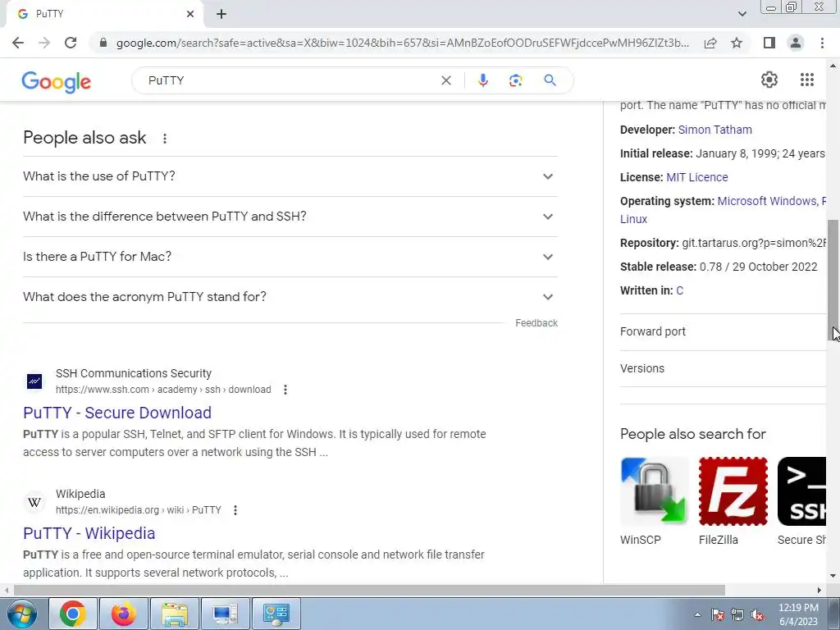This screenshot has height=630, width=840.
Task: Click the horizontal scrollbar thumb
Action: point(369,591)
